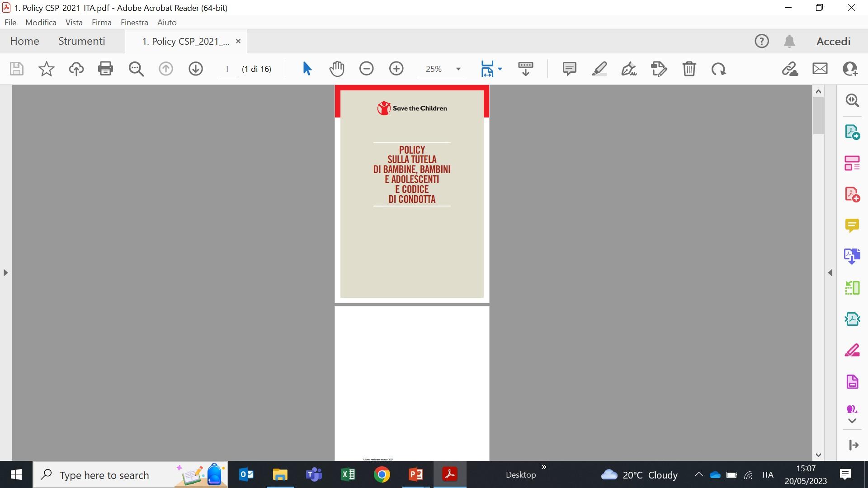Viewport: 868px width, 488px height.
Task: Collapse the right tools pane arrow
Action: click(x=830, y=273)
